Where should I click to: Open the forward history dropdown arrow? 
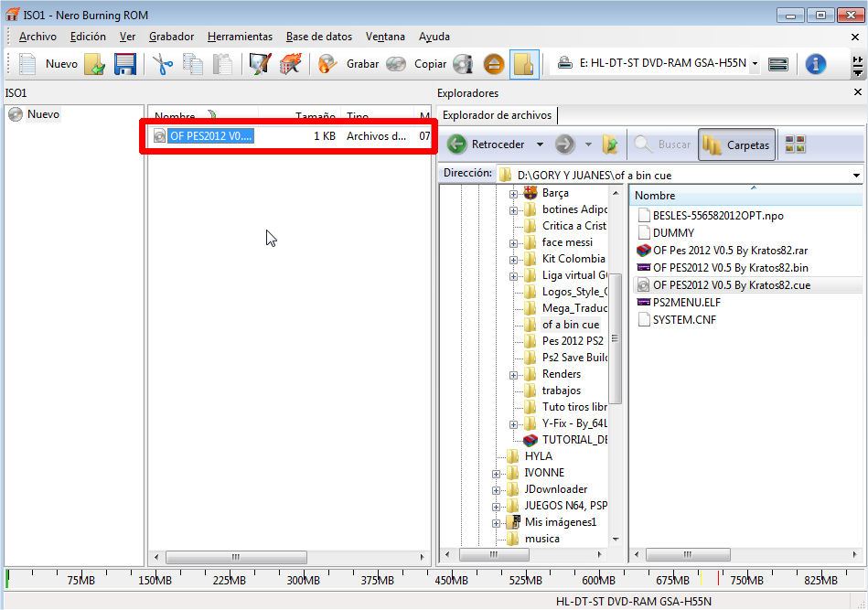tap(588, 144)
